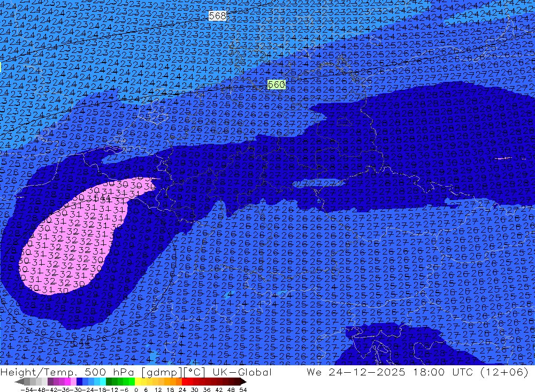
Task: Click the dark maroon right arrow of scale
Action: point(243,382)
